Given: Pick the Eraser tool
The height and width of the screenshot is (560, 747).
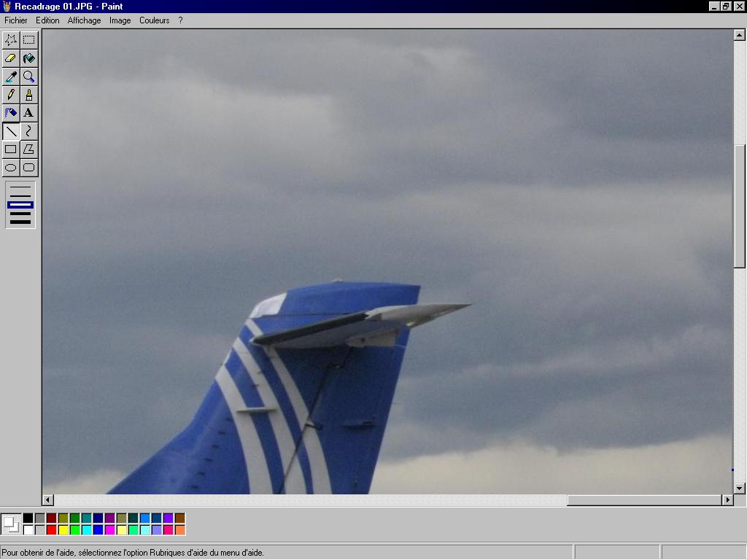Looking at the screenshot, I should [x=11, y=58].
